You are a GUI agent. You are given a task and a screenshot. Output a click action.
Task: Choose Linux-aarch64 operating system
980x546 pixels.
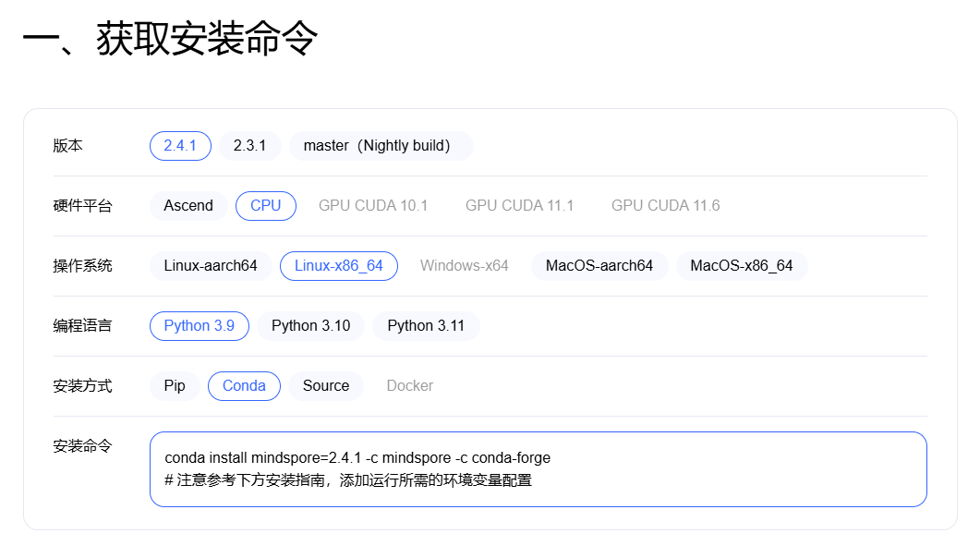211,265
